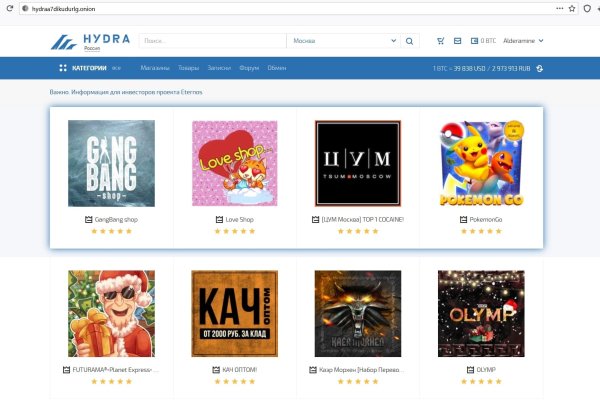Open the shopping cart icon

click(441, 41)
